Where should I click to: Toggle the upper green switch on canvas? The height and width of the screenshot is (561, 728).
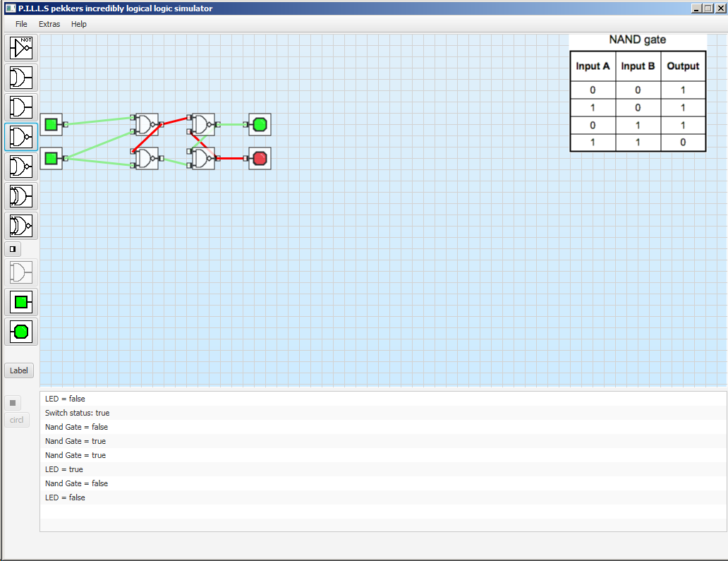coord(51,124)
